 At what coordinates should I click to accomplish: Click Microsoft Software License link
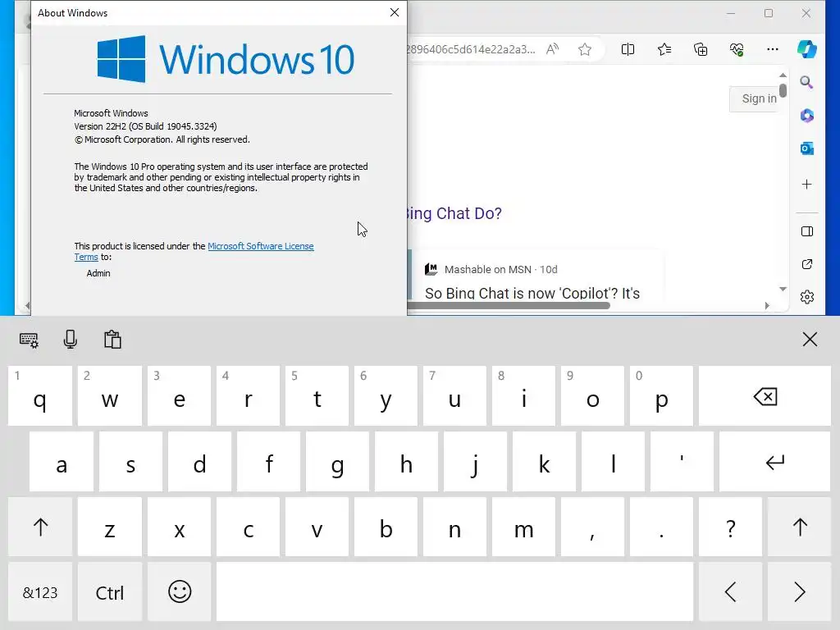[x=261, y=246]
